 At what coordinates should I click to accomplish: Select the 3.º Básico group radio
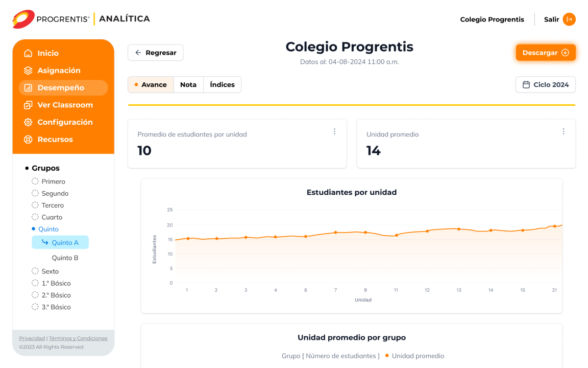(x=35, y=307)
